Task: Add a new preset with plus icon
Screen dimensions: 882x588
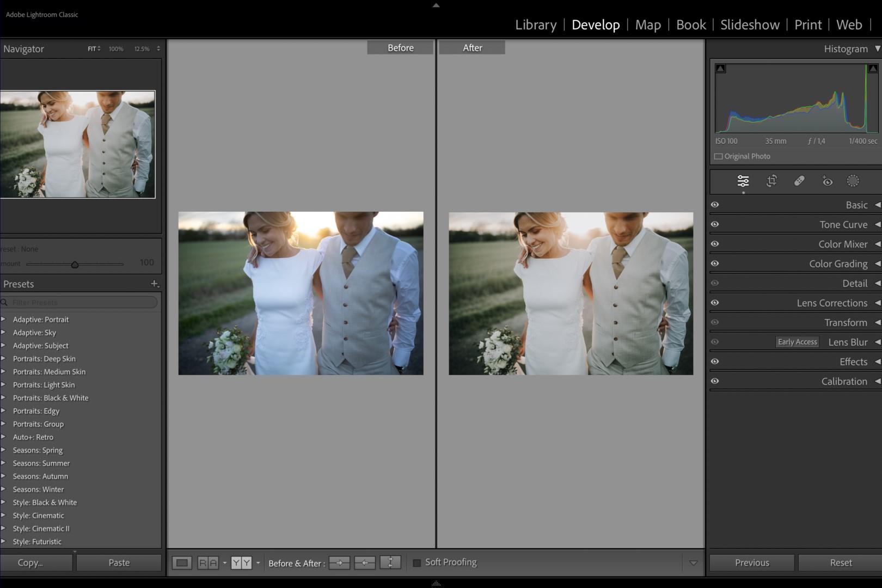Action: click(155, 284)
